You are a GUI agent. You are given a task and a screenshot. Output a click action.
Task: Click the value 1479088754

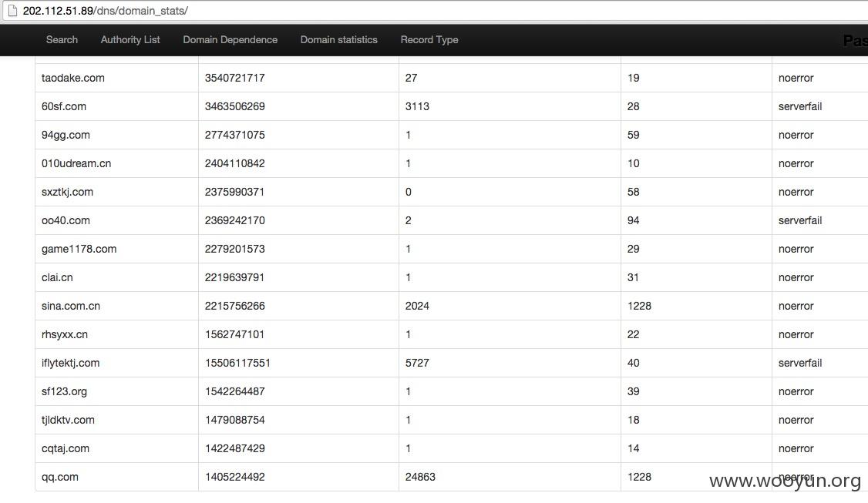(x=234, y=420)
